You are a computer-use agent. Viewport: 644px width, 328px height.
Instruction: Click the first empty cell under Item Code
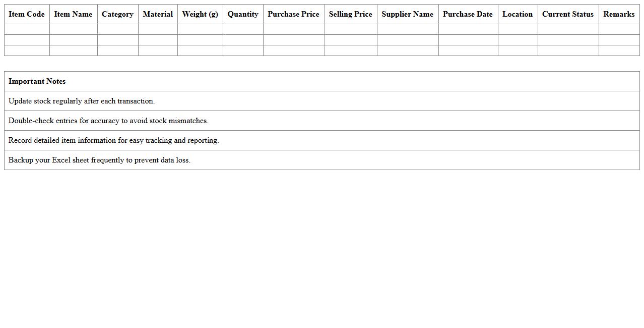(27, 29)
